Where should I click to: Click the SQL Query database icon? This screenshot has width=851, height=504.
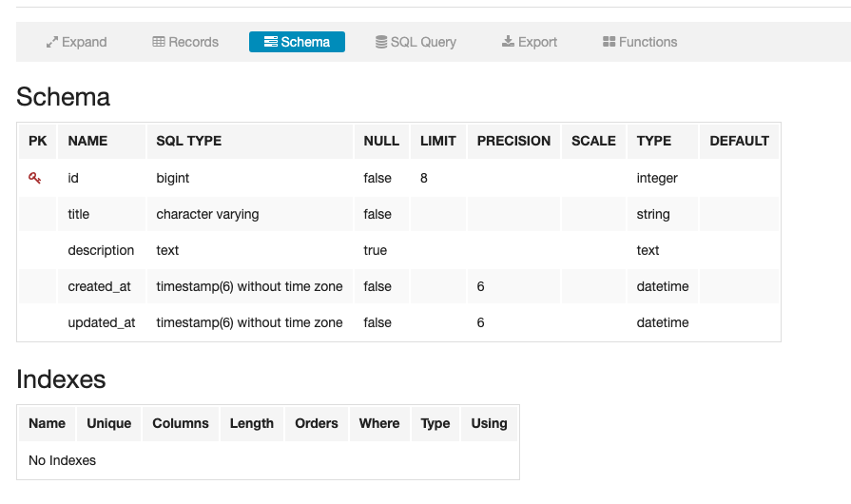381,42
